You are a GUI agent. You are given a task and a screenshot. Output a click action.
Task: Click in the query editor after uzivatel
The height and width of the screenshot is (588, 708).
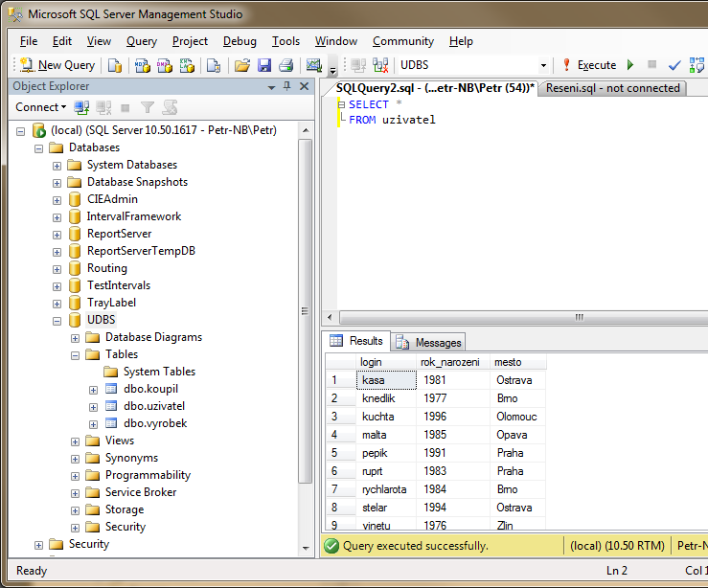436,120
